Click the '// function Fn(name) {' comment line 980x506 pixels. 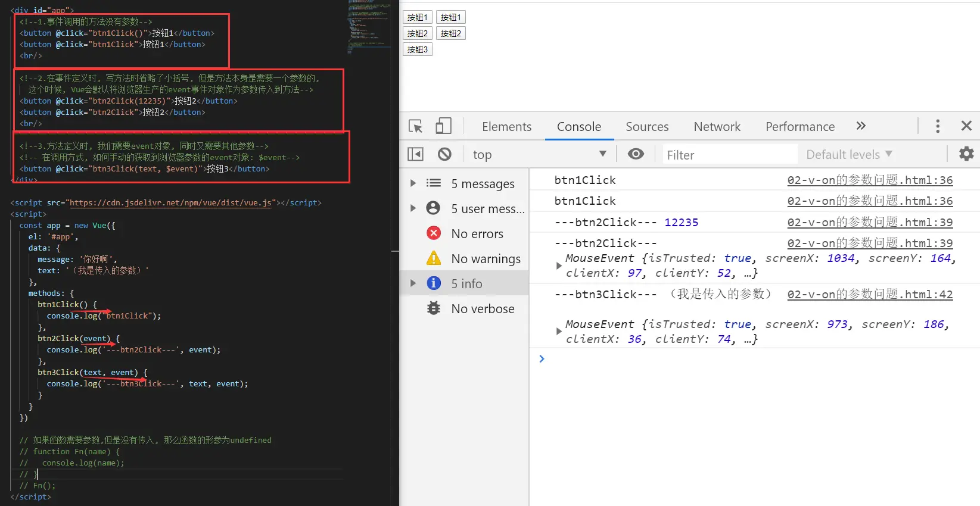pos(69,452)
